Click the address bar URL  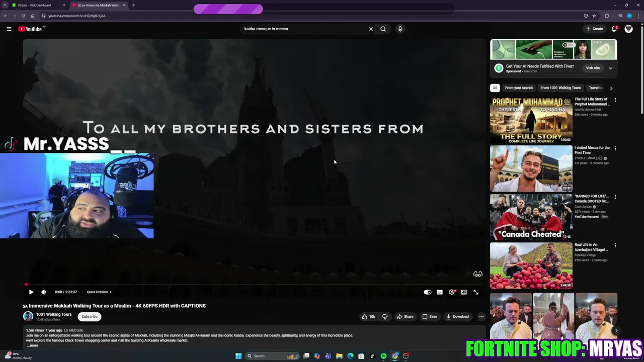[76, 16]
